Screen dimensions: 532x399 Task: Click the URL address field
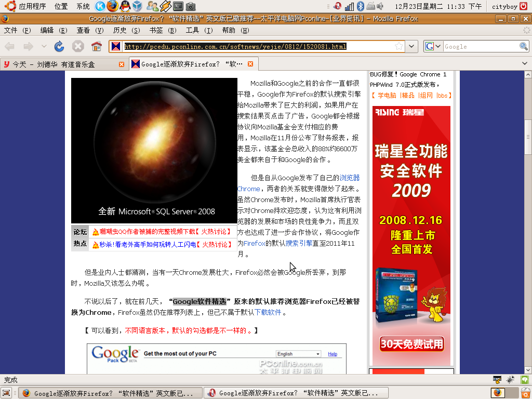pyautogui.click(x=258, y=46)
